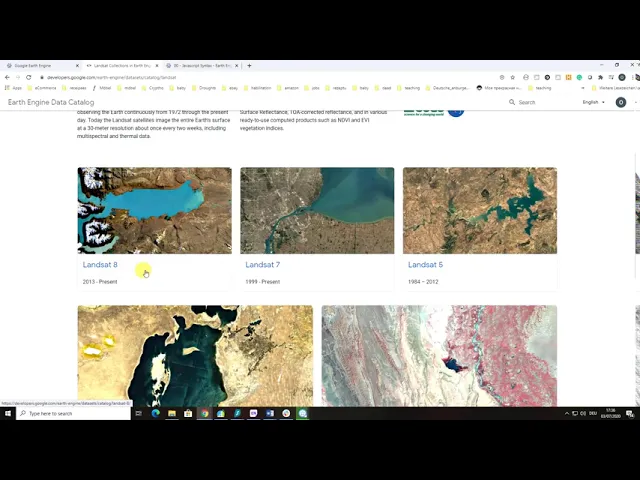Open the taskbar clock and date
640x480 pixels.
tap(610, 413)
